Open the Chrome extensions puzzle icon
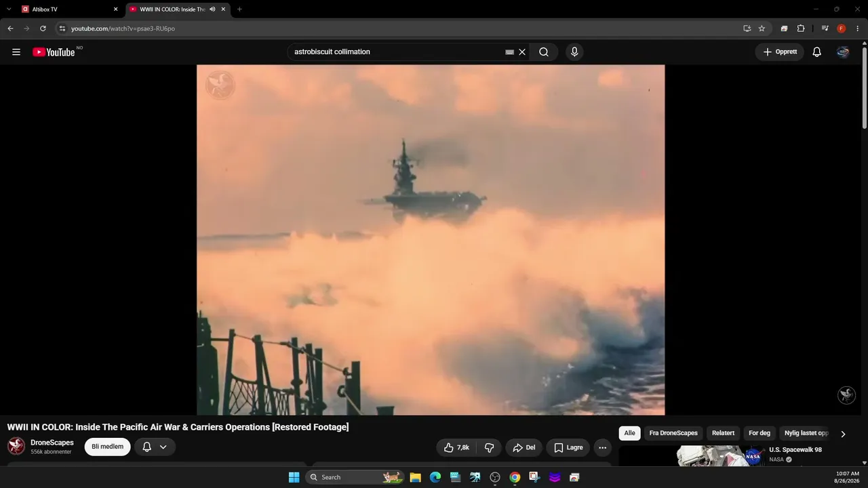868x488 pixels. pyautogui.click(x=801, y=28)
